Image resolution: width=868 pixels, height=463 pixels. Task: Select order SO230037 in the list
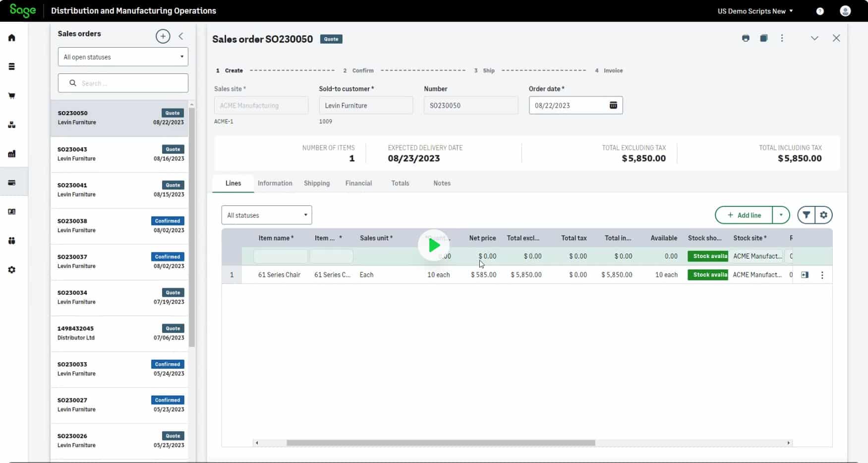[x=119, y=262]
